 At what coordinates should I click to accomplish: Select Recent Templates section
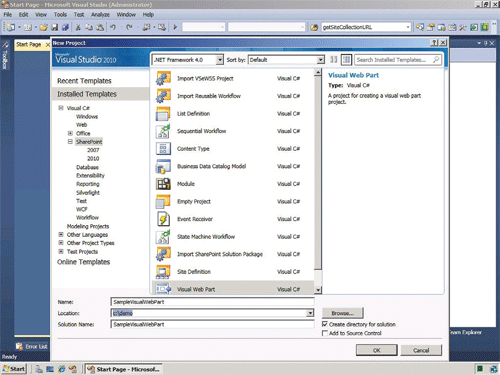84,81
